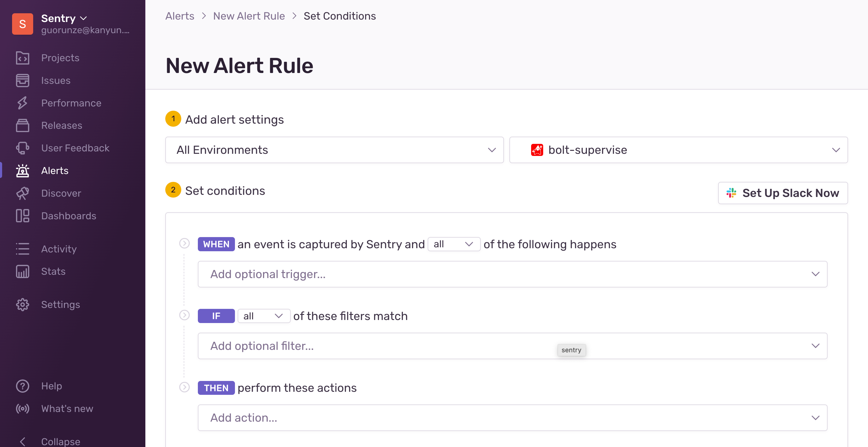Screen dimensions: 868x447
Task: Open Projects via its sidebar icon
Action: click(23, 58)
